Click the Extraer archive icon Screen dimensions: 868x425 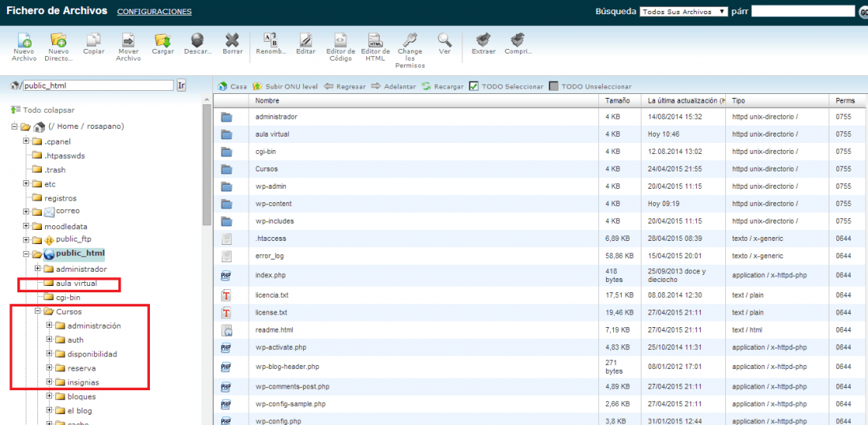pos(483,40)
